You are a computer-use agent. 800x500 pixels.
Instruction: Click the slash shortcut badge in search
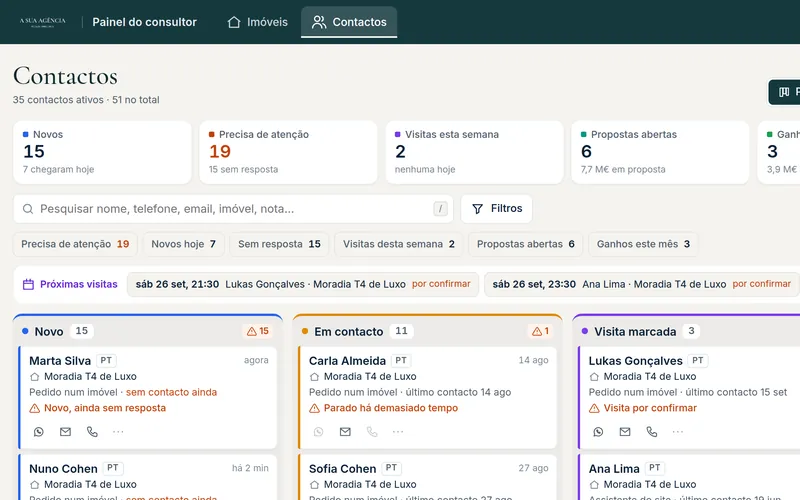click(x=440, y=209)
